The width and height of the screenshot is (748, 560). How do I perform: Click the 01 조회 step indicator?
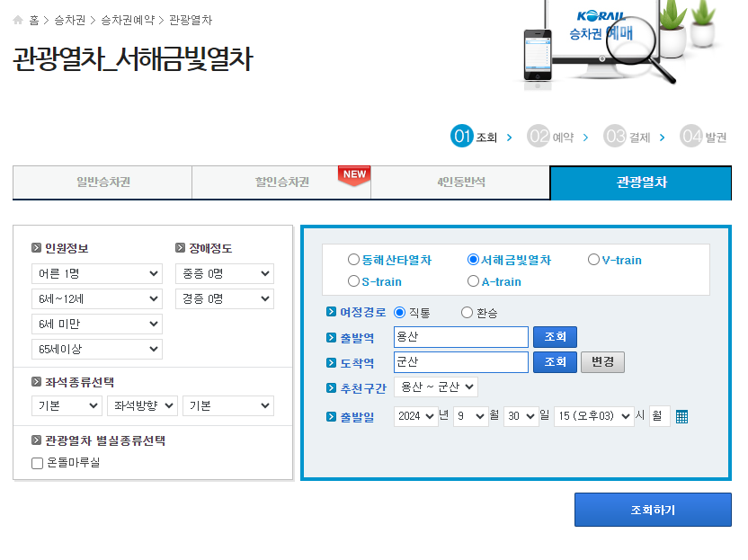(474, 137)
